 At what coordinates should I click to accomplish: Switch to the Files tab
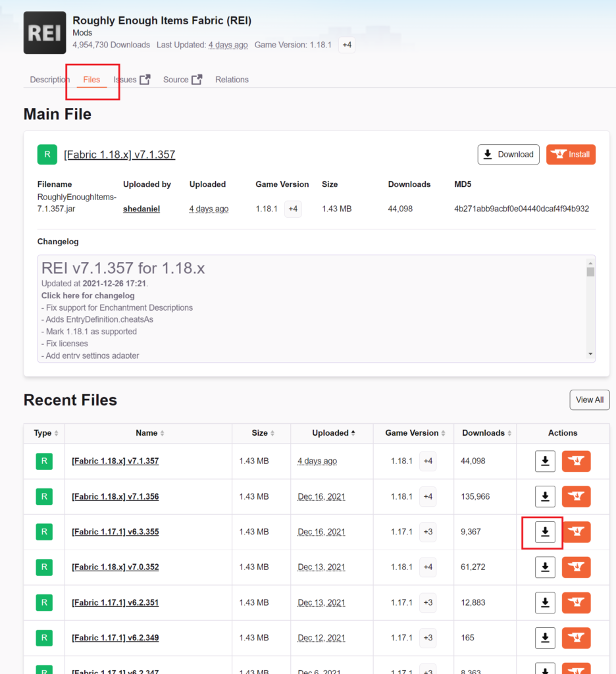tap(91, 80)
